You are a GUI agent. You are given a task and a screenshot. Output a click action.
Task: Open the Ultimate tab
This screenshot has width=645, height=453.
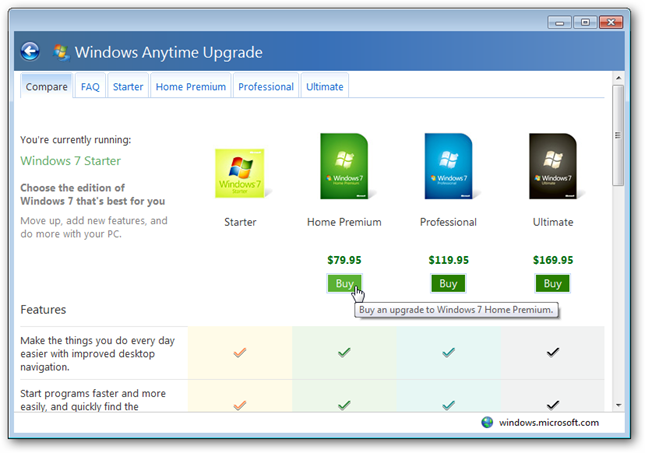coord(325,86)
